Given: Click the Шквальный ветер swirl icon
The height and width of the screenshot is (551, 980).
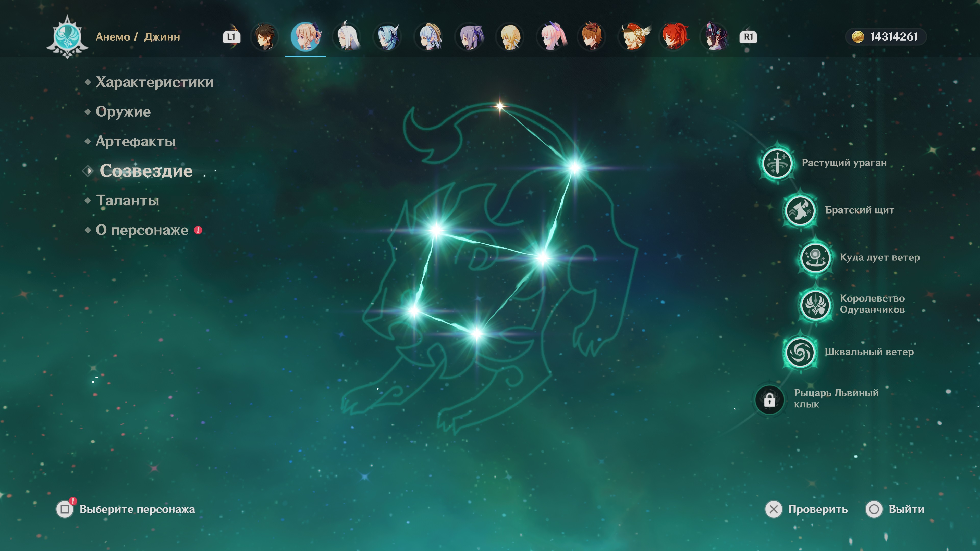Looking at the screenshot, I should (x=800, y=352).
